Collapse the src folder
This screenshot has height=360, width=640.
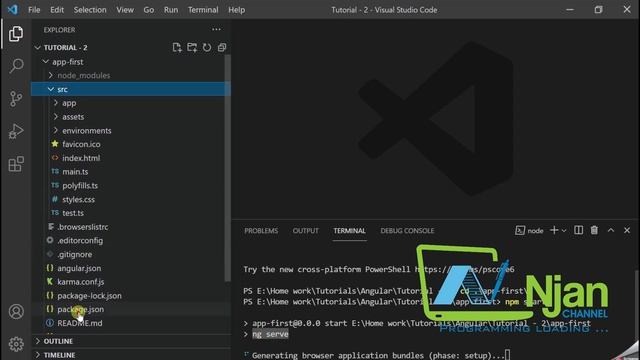[51, 89]
